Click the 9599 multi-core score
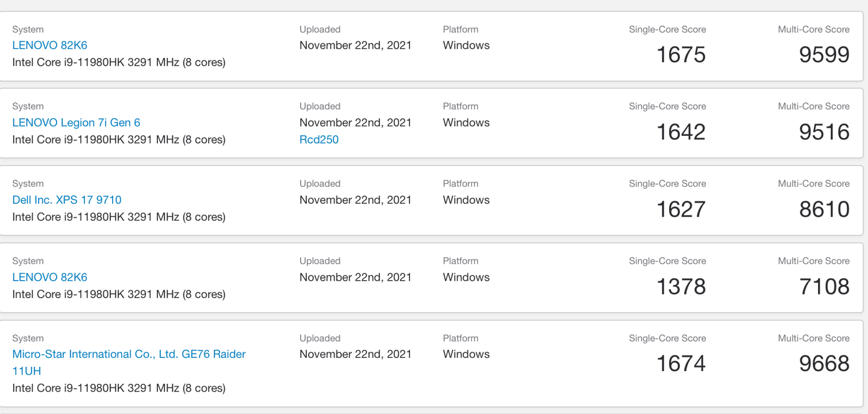The image size is (868, 414). (825, 55)
